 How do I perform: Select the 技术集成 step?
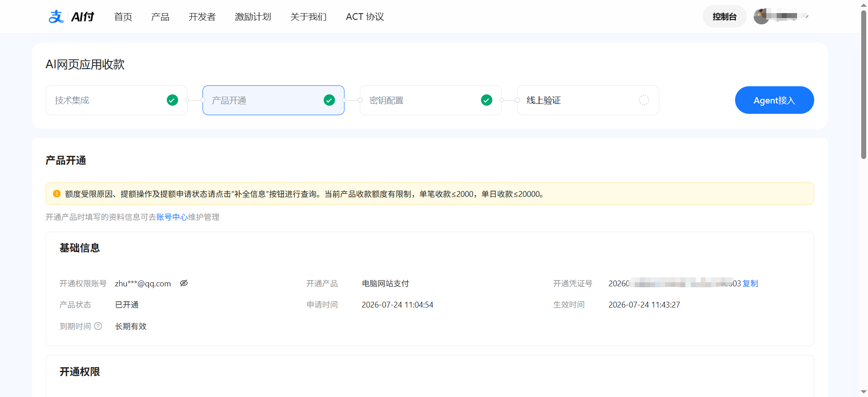117,100
